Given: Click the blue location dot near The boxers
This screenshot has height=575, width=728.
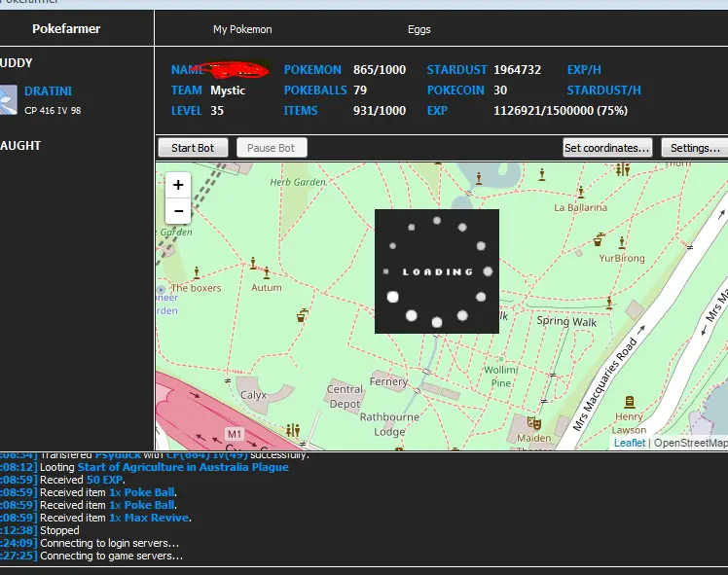Looking at the screenshot, I should [162, 290].
